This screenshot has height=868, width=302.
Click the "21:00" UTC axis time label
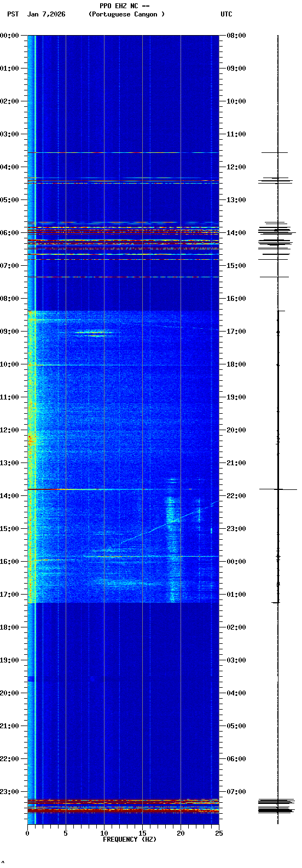(236, 463)
